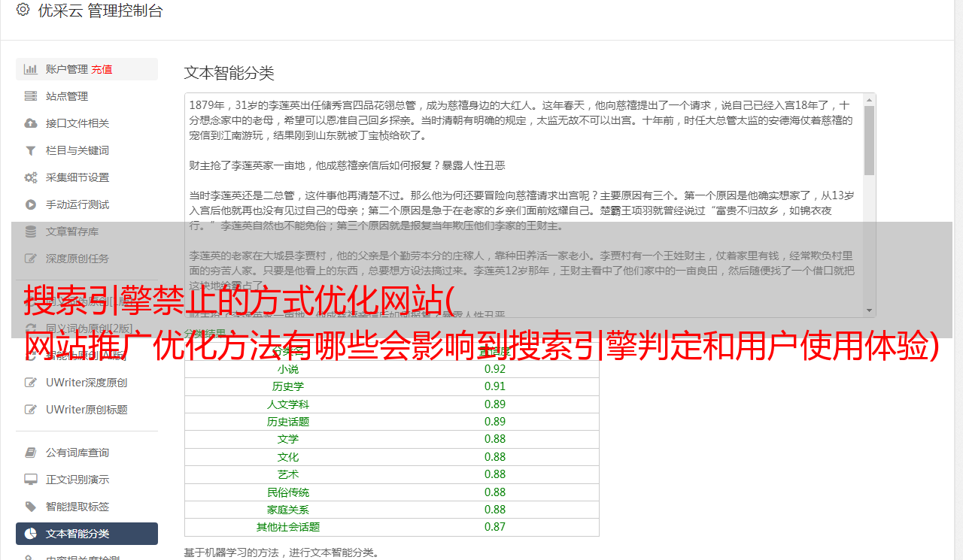
Task: Click the pie chart icon for 文本智能分类
Action: pos(31,534)
